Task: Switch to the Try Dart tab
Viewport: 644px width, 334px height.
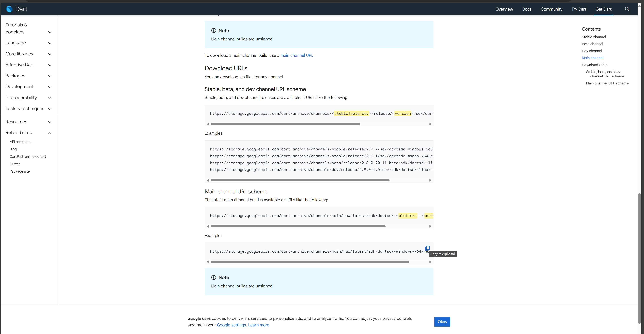Action: click(579, 9)
